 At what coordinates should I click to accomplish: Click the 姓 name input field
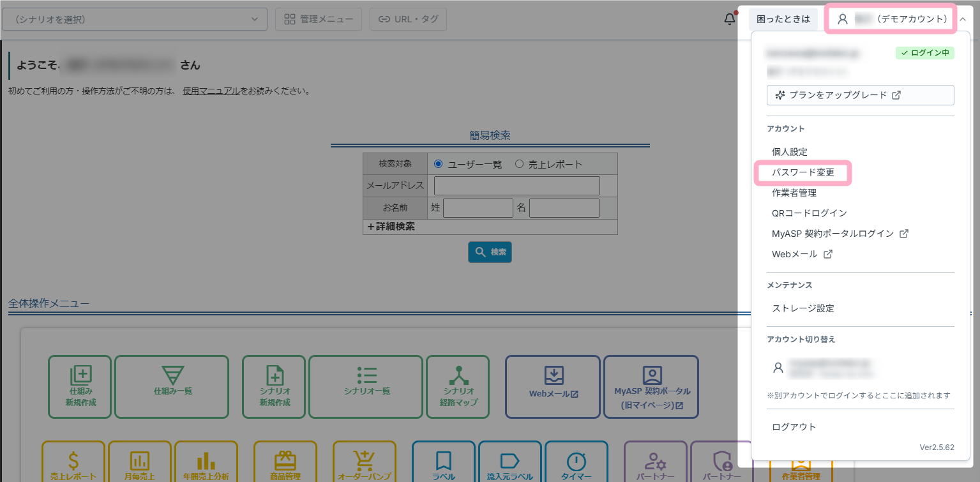coord(478,208)
